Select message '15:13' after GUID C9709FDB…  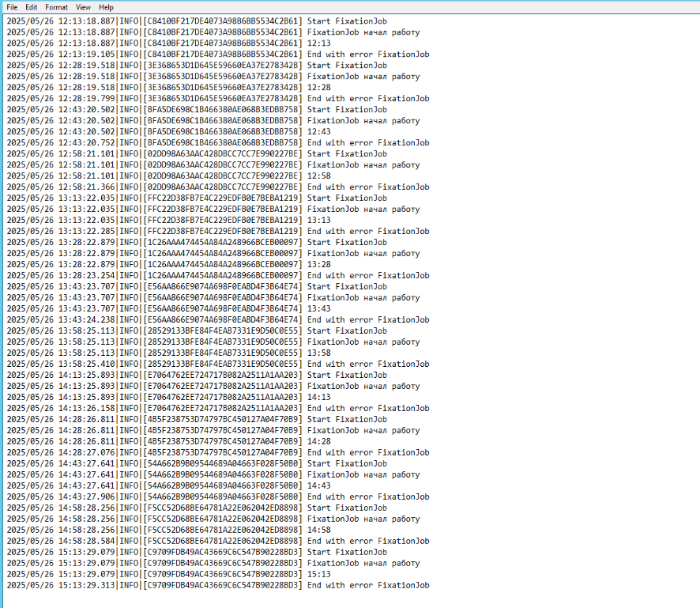(x=318, y=574)
